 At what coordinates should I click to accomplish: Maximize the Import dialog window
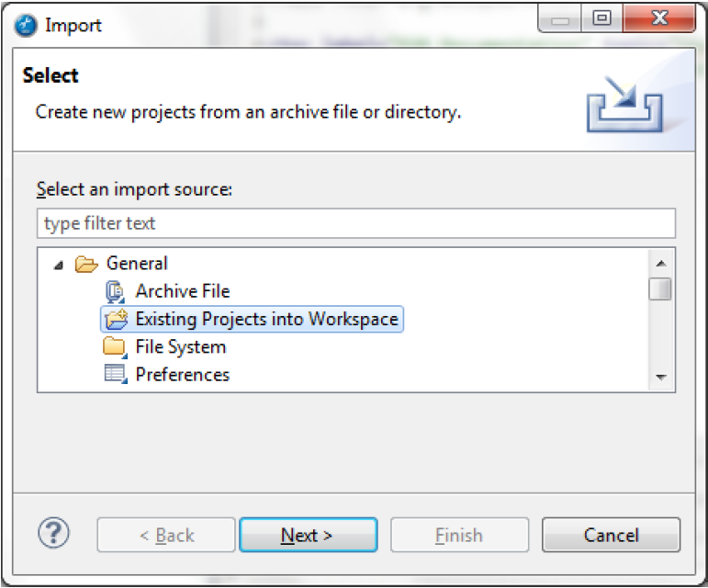click(x=601, y=17)
